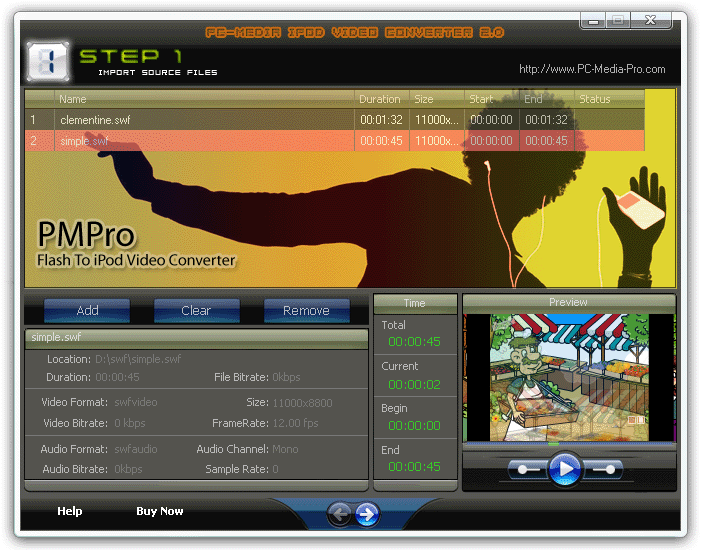Click the Status column header
This screenshot has width=701, height=550.
pyautogui.click(x=609, y=99)
